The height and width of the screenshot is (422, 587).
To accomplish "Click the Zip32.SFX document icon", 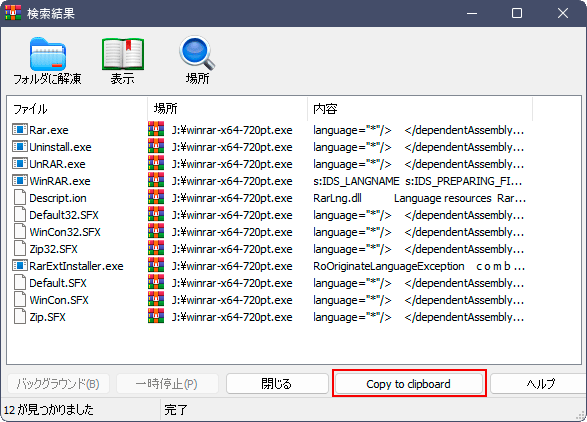I will [x=20, y=249].
